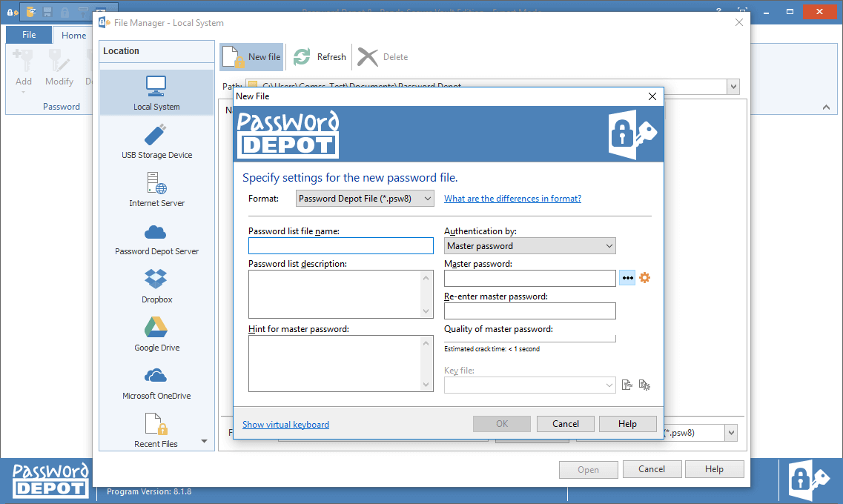Open the Format dropdown
The image size is (843, 504).
point(365,199)
